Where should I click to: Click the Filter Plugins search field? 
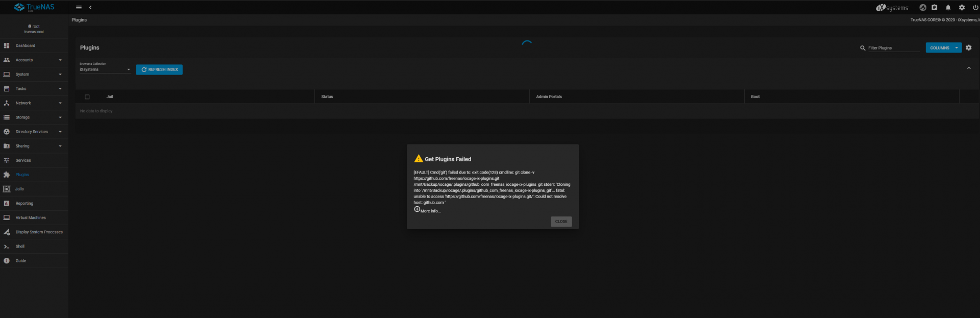point(893,48)
